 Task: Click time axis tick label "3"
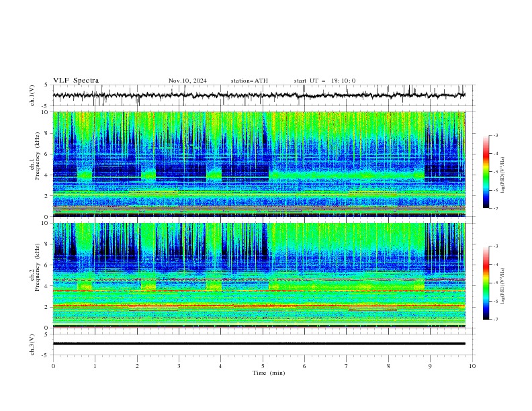[179, 366]
